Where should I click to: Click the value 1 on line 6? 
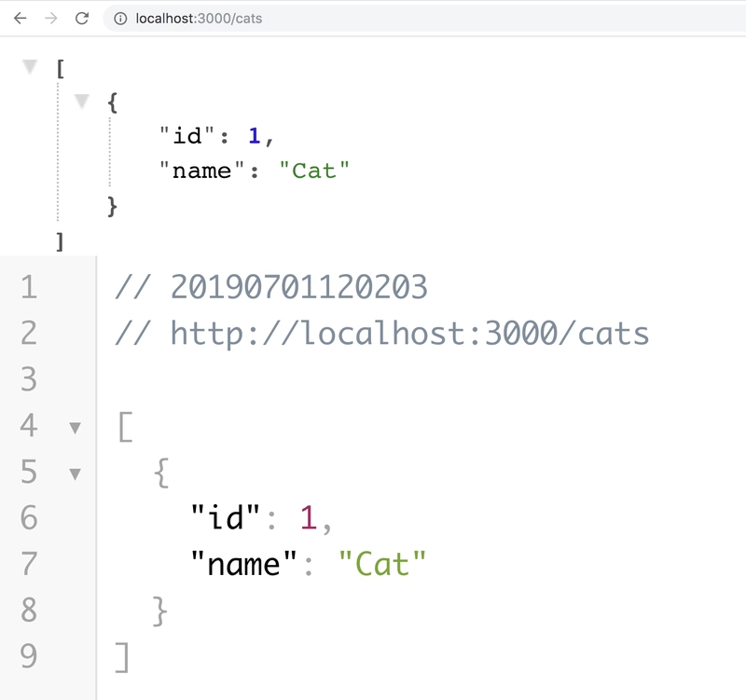pyautogui.click(x=309, y=517)
